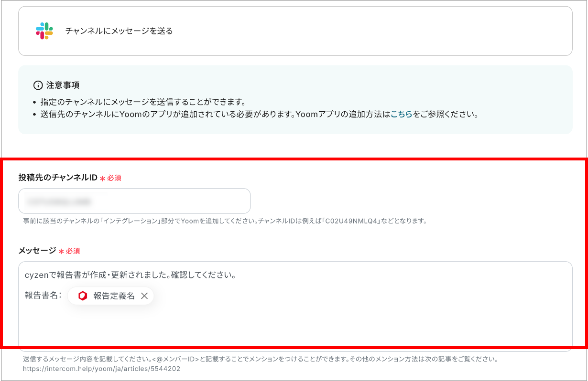Select the 報告定義名 variable chip
The width and height of the screenshot is (588, 381).
coord(111,296)
